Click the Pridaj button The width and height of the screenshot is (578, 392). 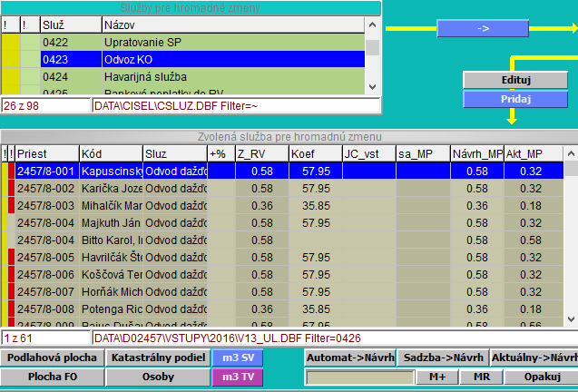click(x=515, y=99)
